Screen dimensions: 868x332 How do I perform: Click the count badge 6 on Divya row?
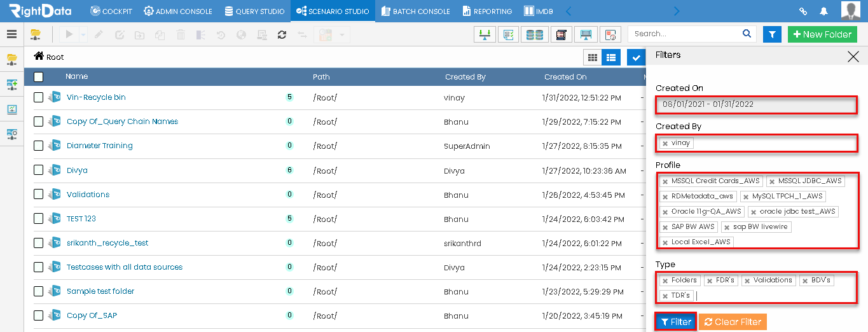coord(289,170)
